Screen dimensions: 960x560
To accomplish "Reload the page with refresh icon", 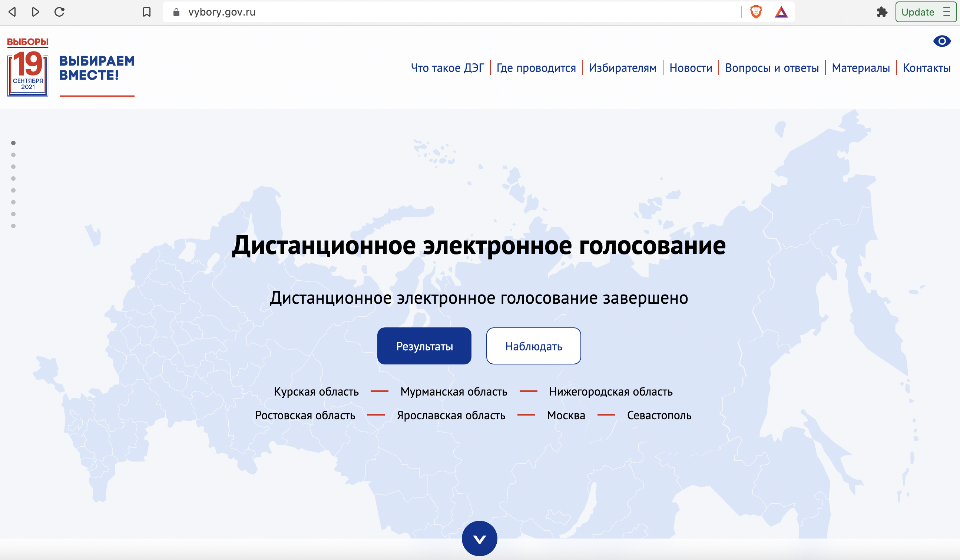I will 59,12.
